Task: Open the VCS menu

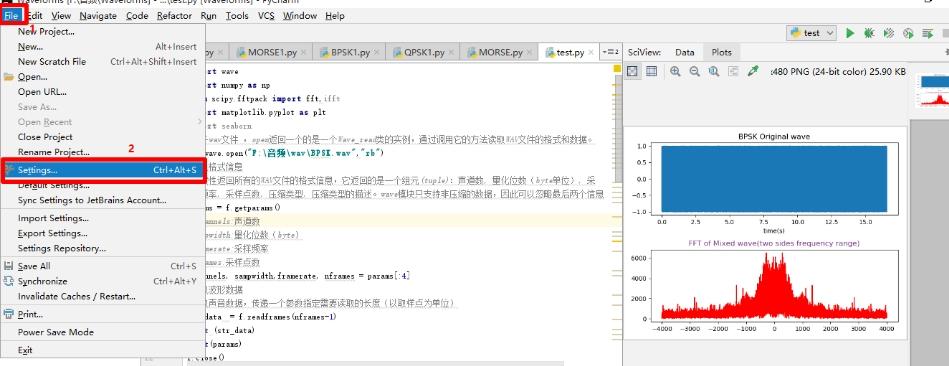Action: (x=266, y=16)
